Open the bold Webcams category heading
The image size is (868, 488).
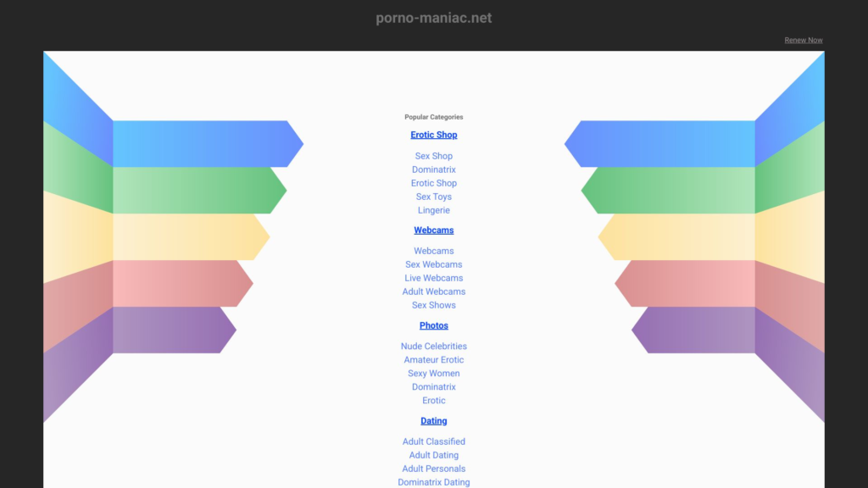pyautogui.click(x=433, y=230)
